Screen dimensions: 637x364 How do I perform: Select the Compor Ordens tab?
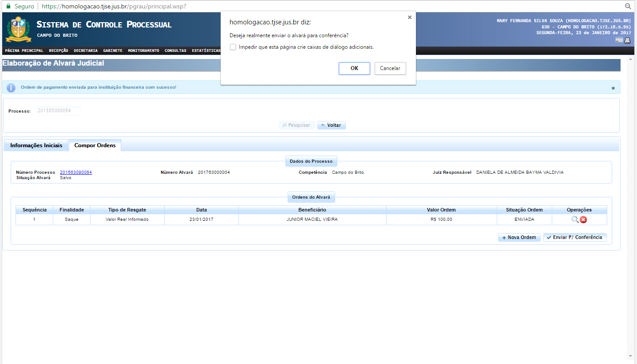95,145
